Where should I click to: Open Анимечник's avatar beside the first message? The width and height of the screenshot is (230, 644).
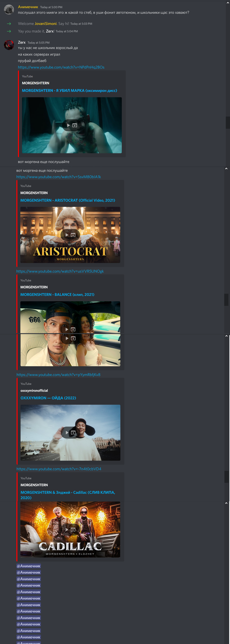[x=9, y=10]
